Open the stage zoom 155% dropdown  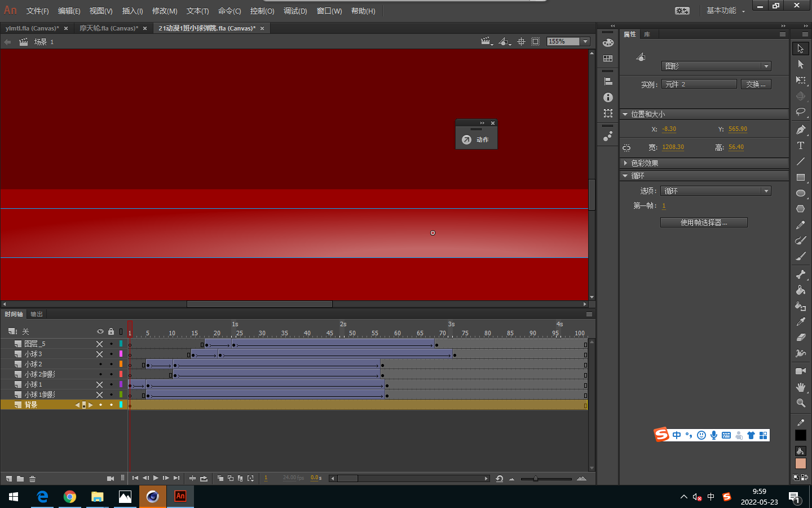(585, 41)
